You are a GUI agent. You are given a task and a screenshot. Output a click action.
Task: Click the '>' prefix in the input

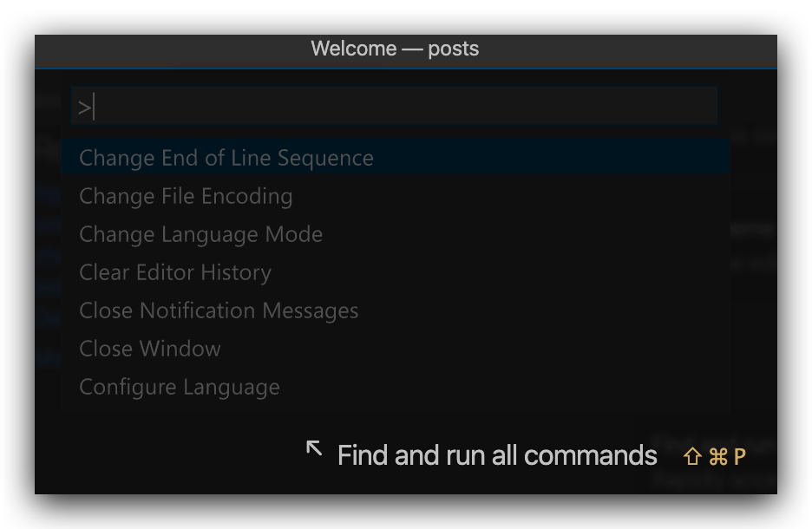coord(83,108)
